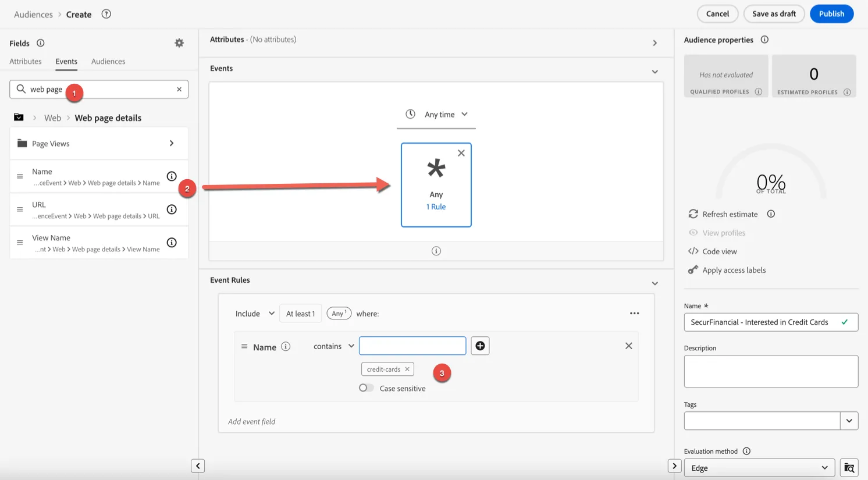
Task: Open the Evaluation method Edge dropdown
Action: 759,468
